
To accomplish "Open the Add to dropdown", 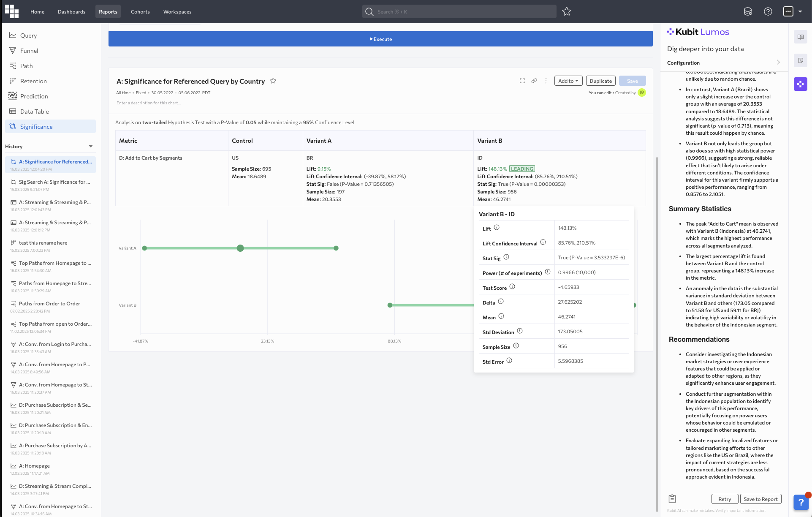I will [568, 81].
